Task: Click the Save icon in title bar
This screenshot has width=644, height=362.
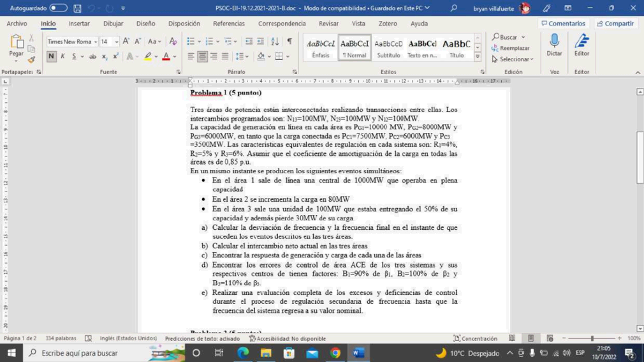Action: [77, 8]
